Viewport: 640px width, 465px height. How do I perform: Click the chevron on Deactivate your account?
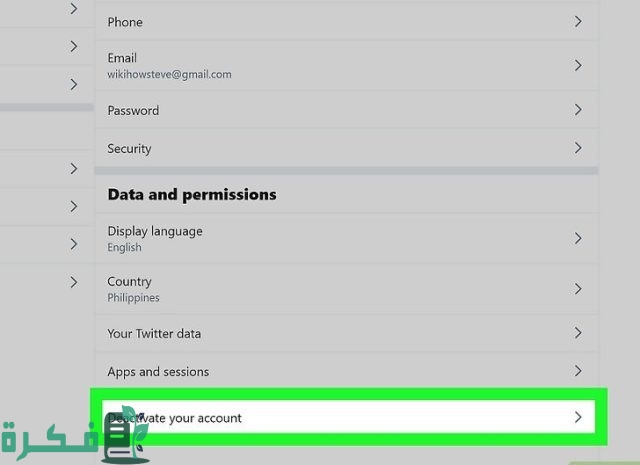[578, 417]
